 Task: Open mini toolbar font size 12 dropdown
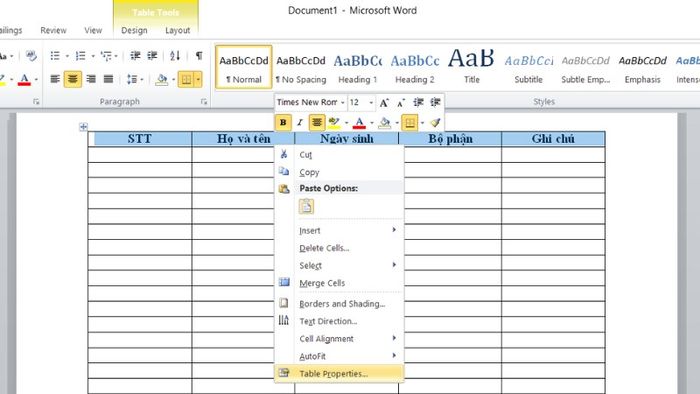tap(371, 103)
